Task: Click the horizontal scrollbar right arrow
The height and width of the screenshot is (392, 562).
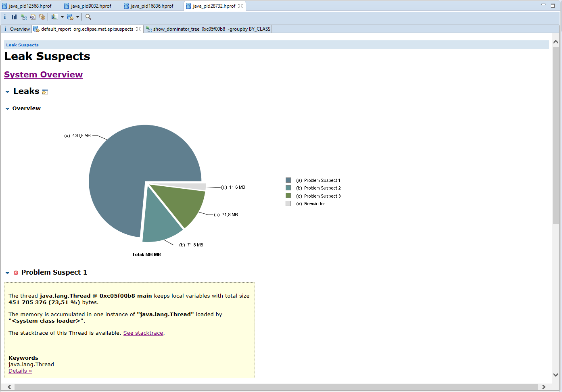Action: (543, 387)
